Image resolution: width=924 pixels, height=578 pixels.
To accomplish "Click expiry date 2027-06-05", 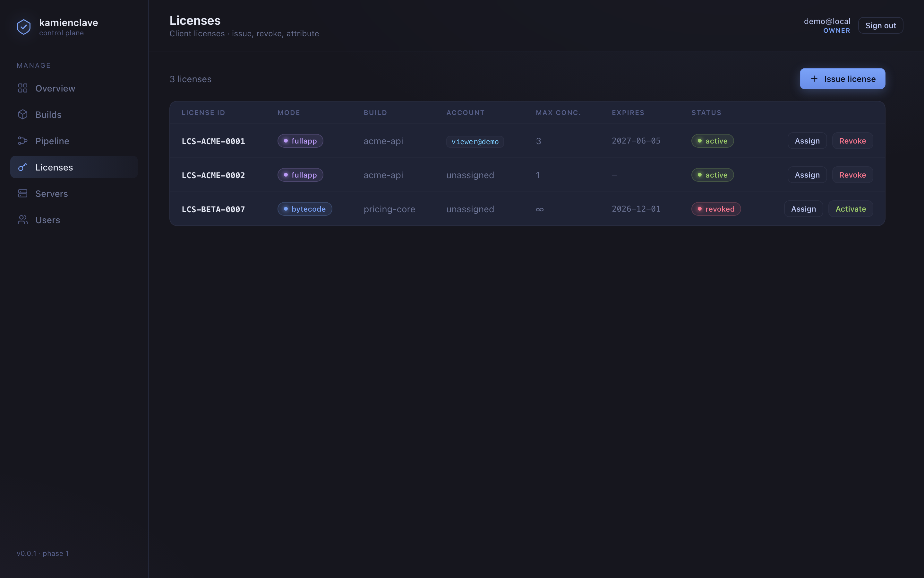I will tap(636, 141).
